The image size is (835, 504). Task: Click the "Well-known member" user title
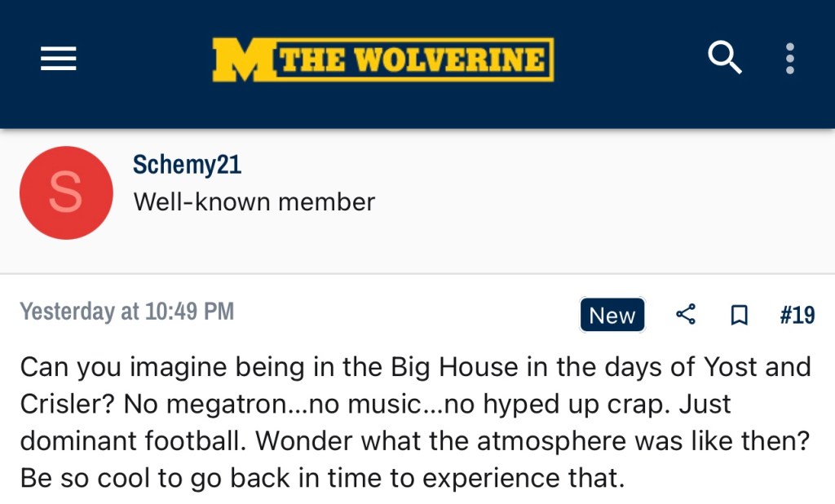pos(254,201)
